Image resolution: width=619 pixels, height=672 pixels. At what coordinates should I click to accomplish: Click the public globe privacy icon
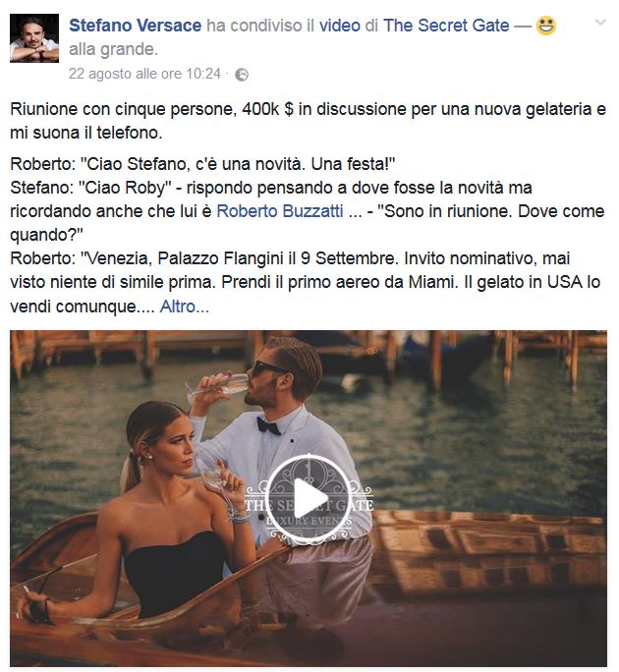[242, 75]
